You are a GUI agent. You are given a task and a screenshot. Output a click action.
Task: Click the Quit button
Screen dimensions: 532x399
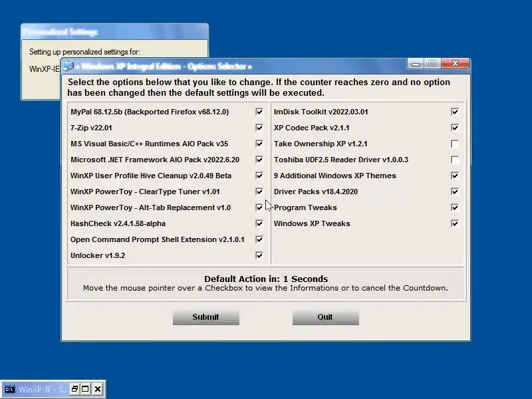point(326,318)
